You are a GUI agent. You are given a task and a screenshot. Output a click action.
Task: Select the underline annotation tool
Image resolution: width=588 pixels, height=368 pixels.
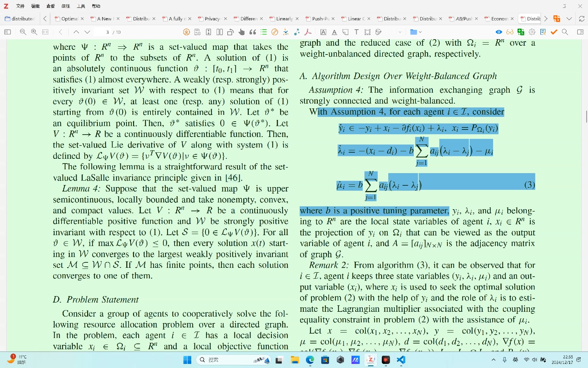click(334, 32)
